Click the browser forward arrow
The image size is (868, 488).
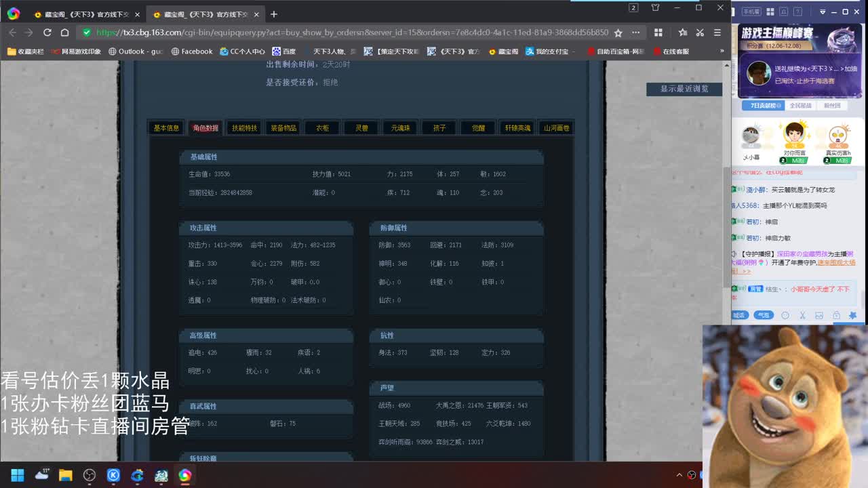pyautogui.click(x=28, y=33)
